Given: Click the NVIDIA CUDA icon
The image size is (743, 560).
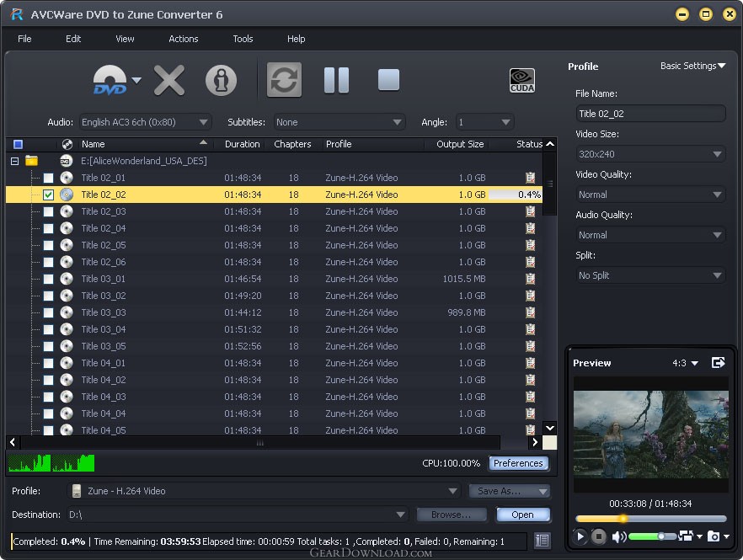Looking at the screenshot, I should (x=522, y=80).
